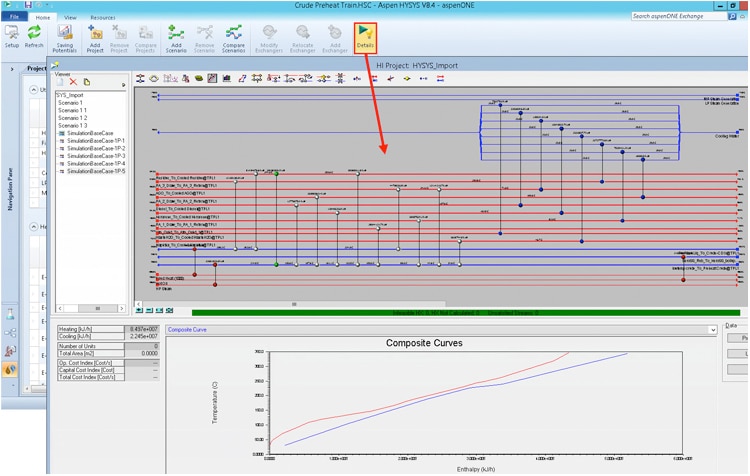The image size is (750, 476).
Task: Click the Cooling [kJ/h] value cell
Action: click(141, 336)
